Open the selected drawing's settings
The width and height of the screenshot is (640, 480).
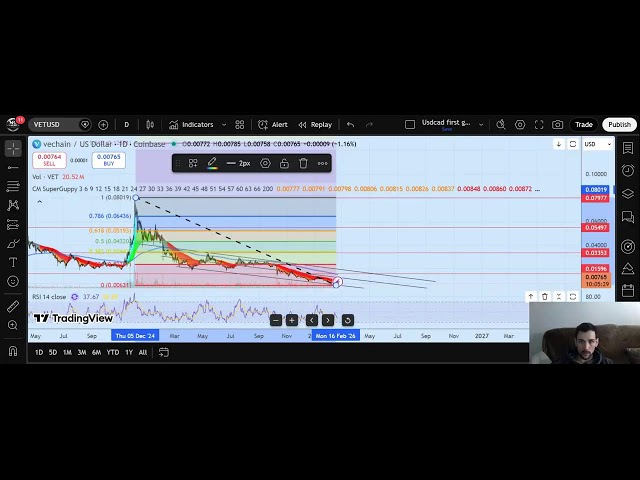click(265, 163)
